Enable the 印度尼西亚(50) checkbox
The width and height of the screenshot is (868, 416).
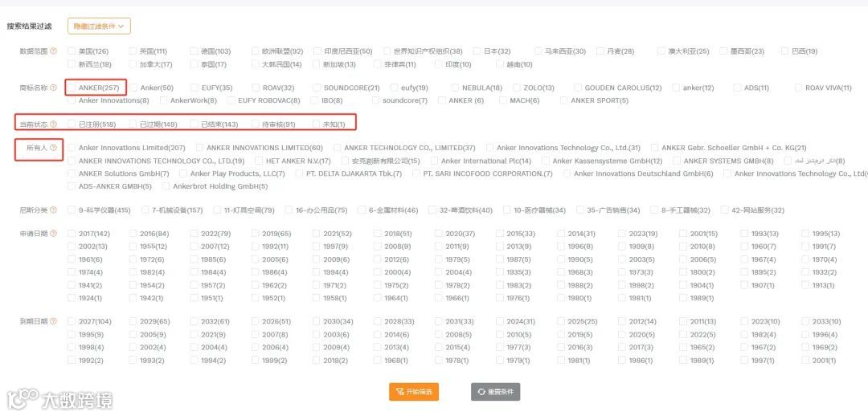pyautogui.click(x=317, y=51)
